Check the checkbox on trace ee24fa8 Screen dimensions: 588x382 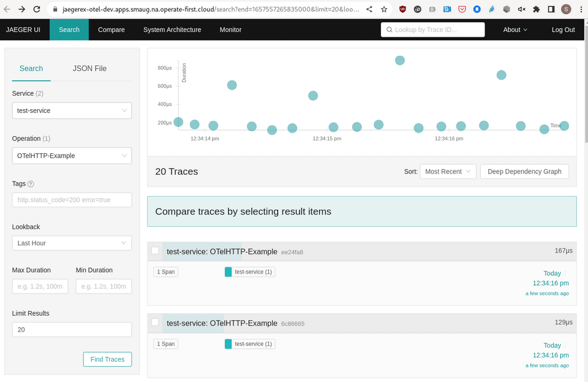point(155,250)
